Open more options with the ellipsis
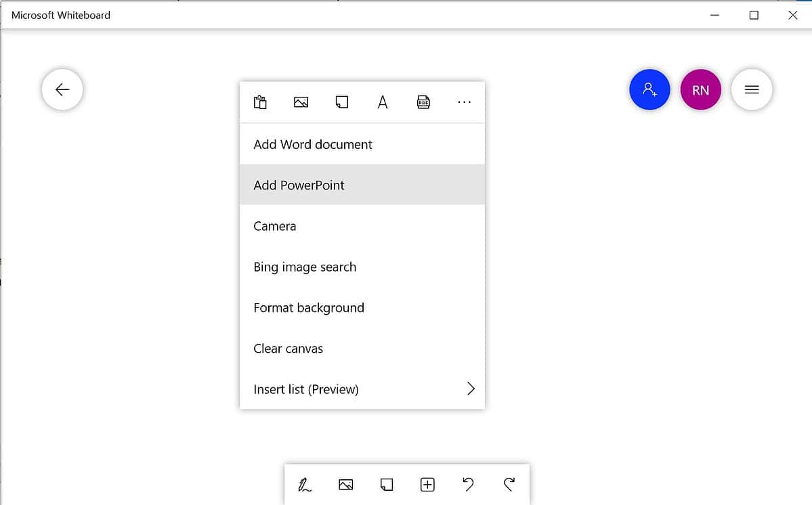812x505 pixels. pyautogui.click(x=464, y=102)
